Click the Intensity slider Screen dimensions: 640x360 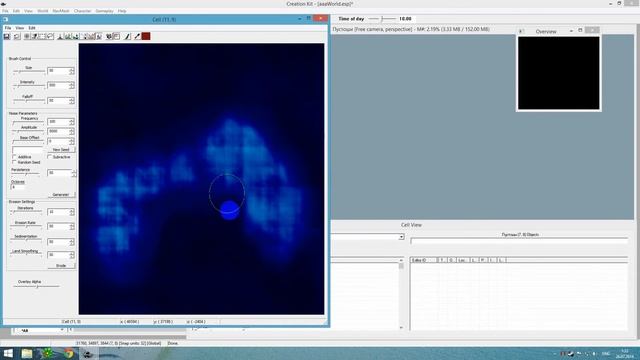pyautogui.click(x=29, y=86)
